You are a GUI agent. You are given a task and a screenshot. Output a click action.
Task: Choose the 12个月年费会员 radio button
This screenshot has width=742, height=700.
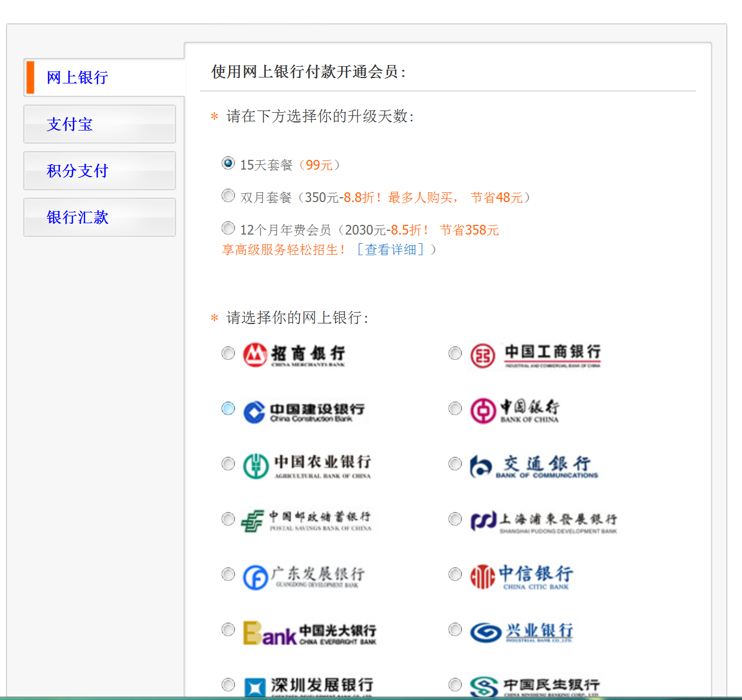[228, 228]
